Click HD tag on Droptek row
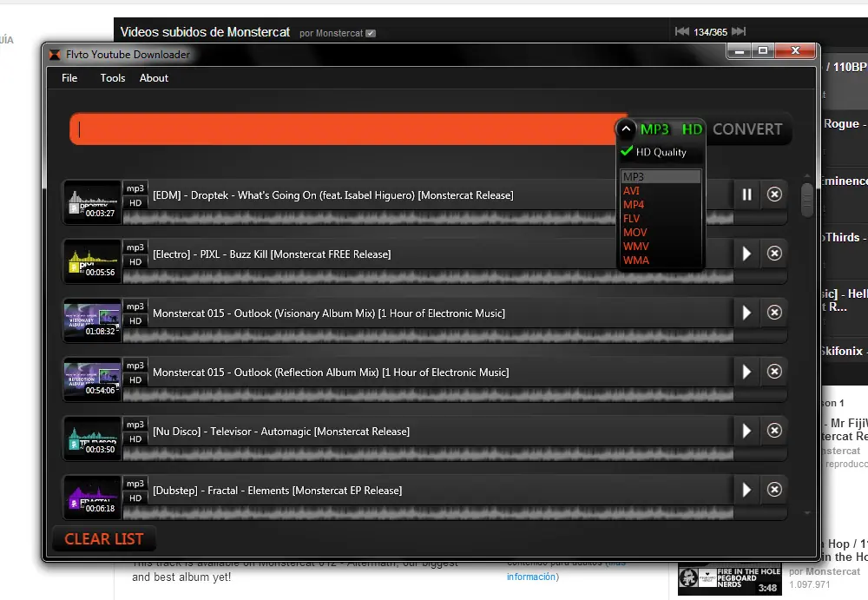 135,203
